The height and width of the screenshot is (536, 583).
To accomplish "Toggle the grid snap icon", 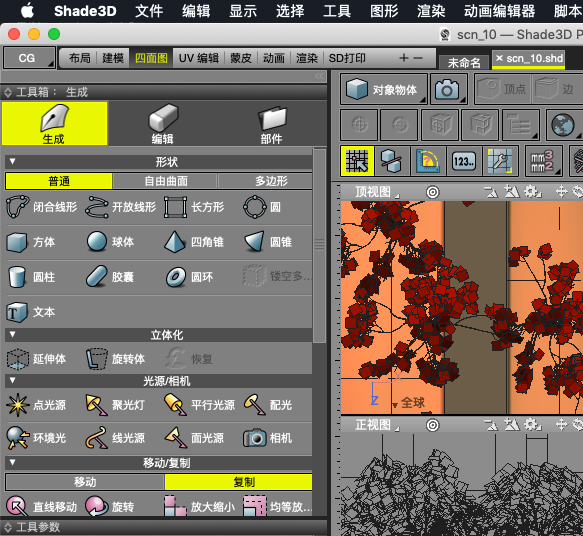I will (357, 161).
